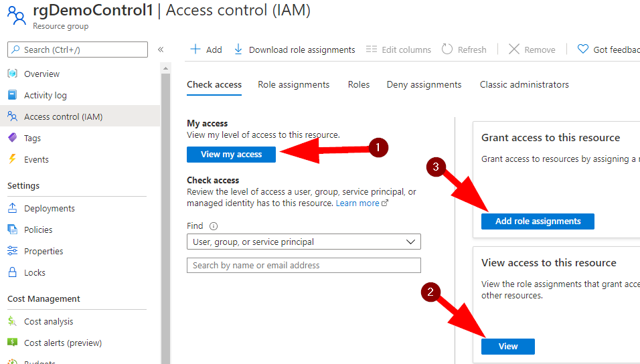Screen dimensions: 640x364
Task: Click the sidebar vertical scrollbar track
Action: point(165,218)
